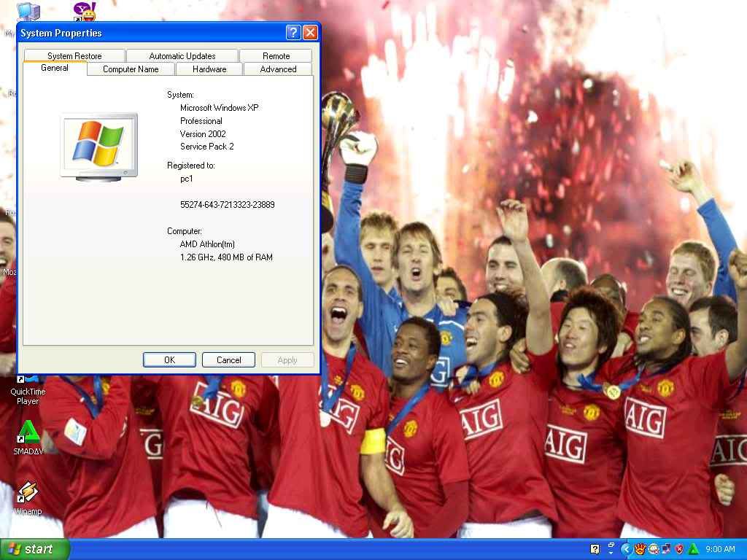Click the 'Microsoft Windows XP' text
The width and height of the screenshot is (747, 560).
(219, 108)
